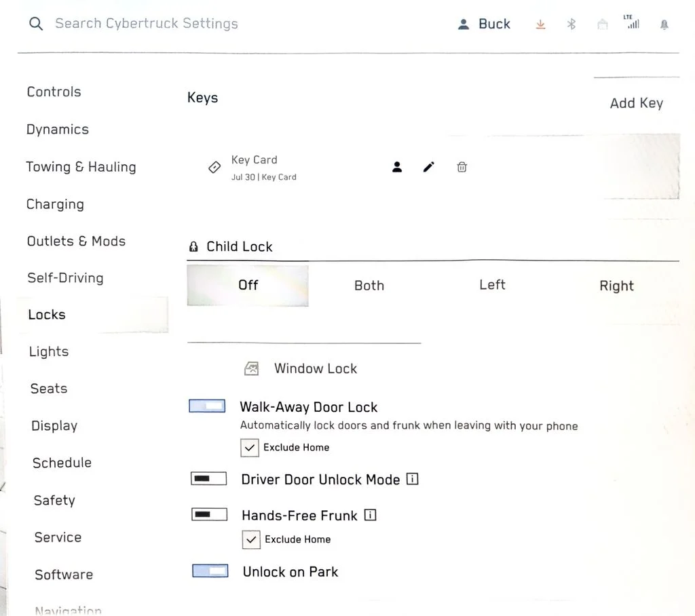Viewport: 695px width, 616px height.
Task: Tap the Window Lock label
Action: [x=316, y=368]
